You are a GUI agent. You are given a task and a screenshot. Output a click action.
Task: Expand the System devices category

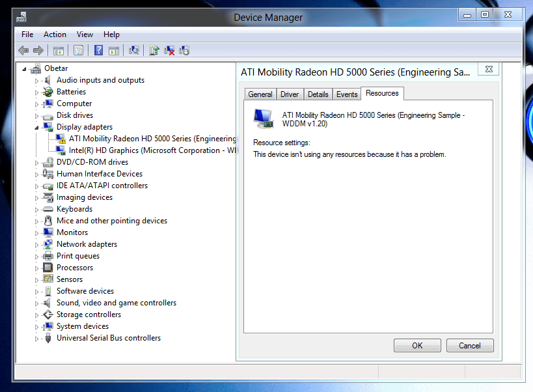click(x=36, y=327)
